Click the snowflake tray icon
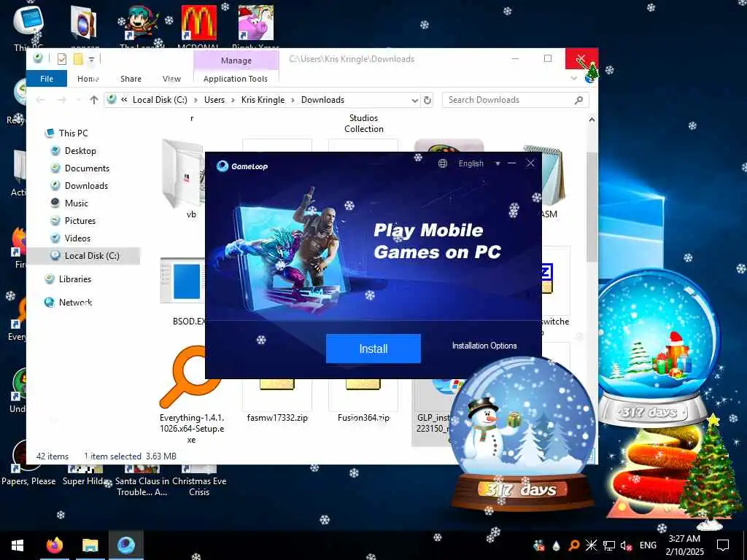Image resolution: width=747 pixels, height=560 pixels. (x=591, y=545)
